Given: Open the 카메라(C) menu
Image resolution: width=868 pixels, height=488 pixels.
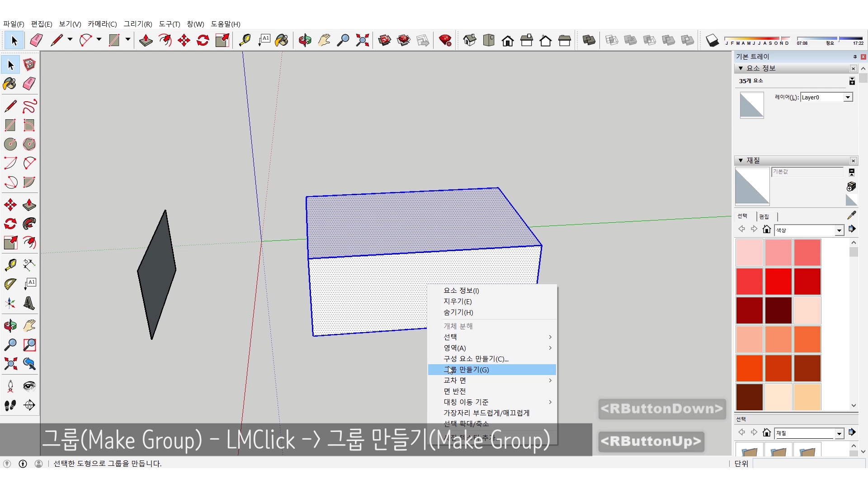Looking at the screenshot, I should [102, 24].
